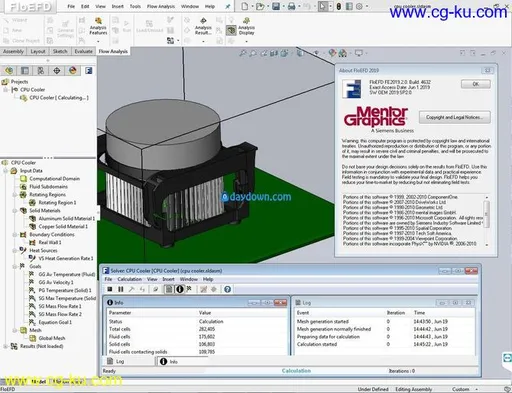Screen dimensions: 512x393
Task: Open the Calculation menu in solver window
Action: 129,279
